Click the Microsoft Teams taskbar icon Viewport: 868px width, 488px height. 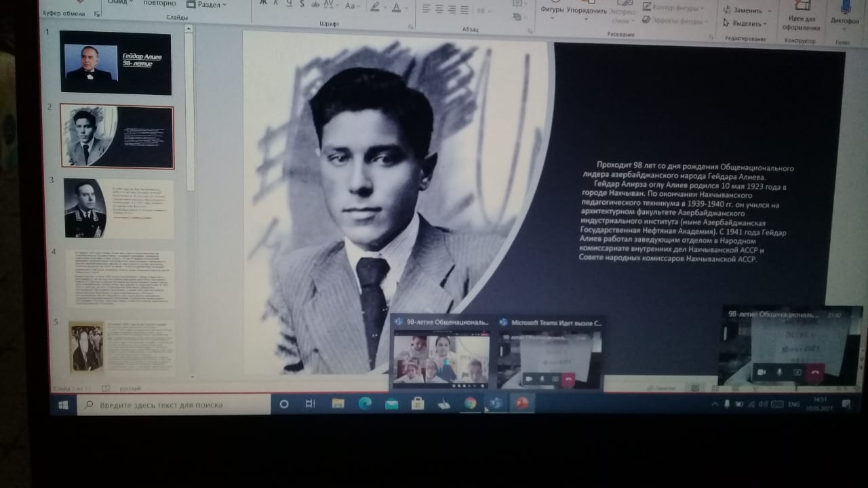click(496, 403)
